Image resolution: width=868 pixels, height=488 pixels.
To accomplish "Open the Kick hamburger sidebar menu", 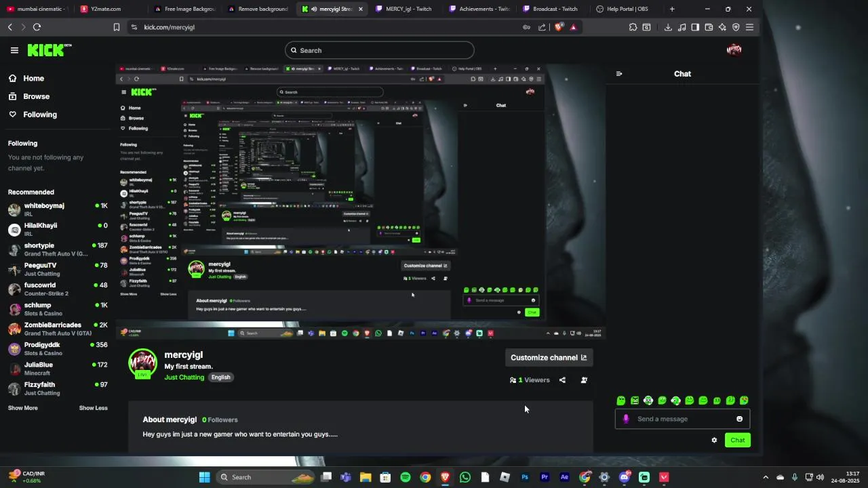I will (x=14, y=50).
